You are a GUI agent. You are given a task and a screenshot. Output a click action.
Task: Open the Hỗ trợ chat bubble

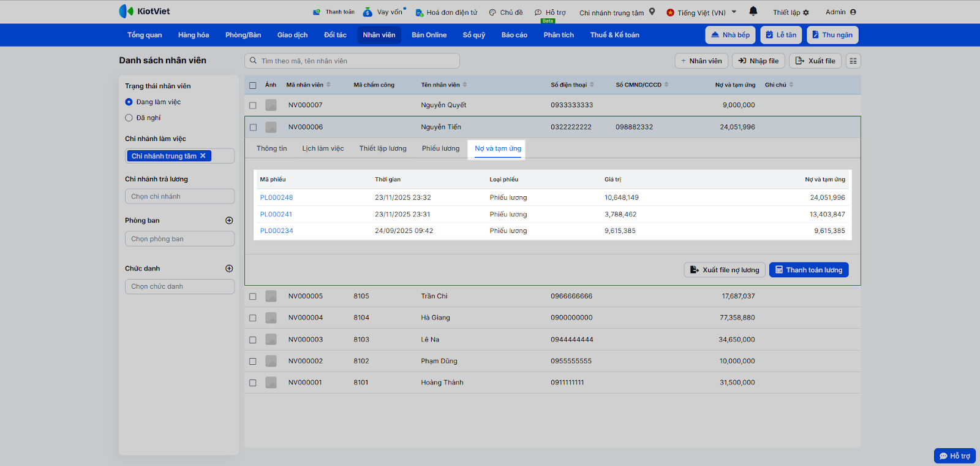954,456
